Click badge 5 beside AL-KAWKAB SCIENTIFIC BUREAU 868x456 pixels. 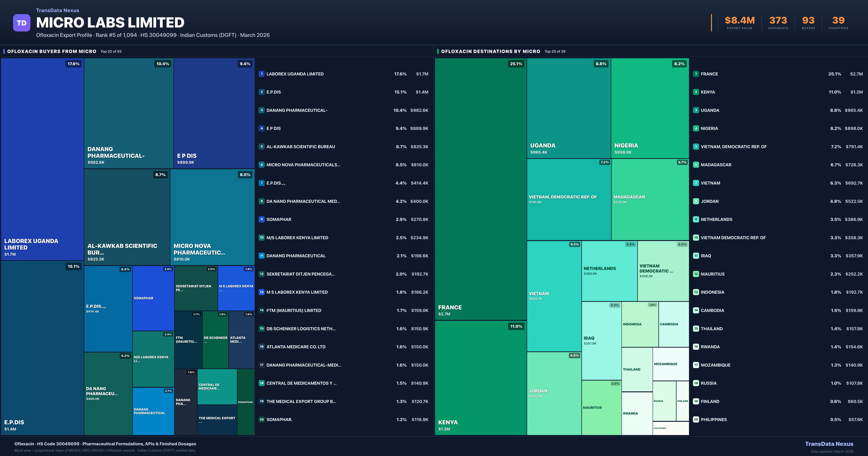tap(261, 146)
